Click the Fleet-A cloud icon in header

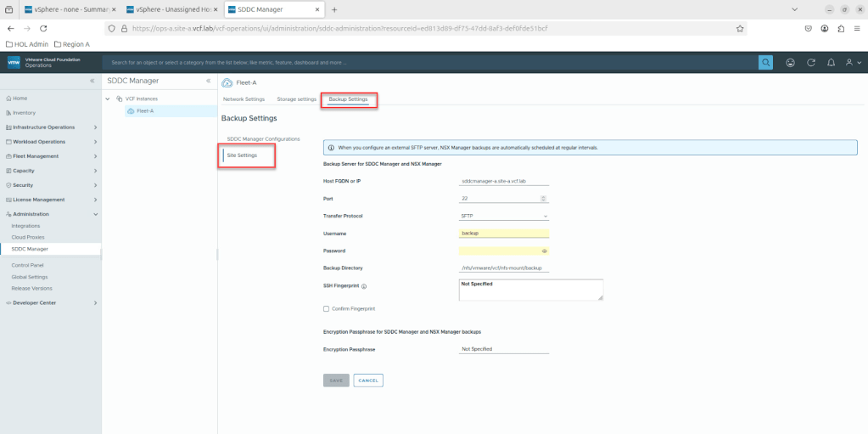tap(227, 83)
